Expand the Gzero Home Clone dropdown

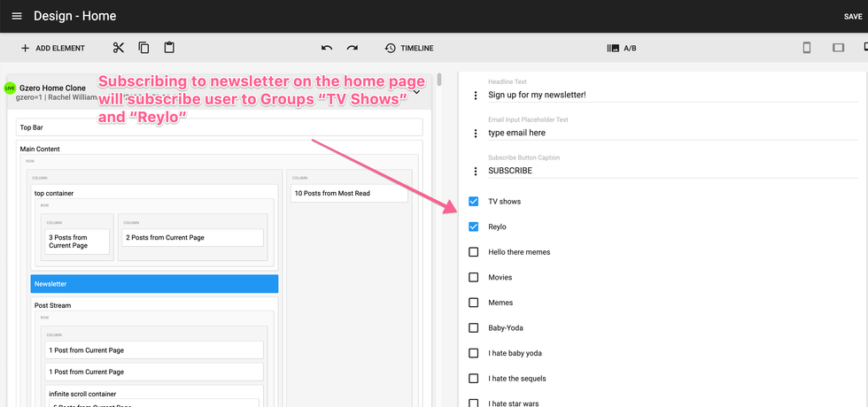416,92
